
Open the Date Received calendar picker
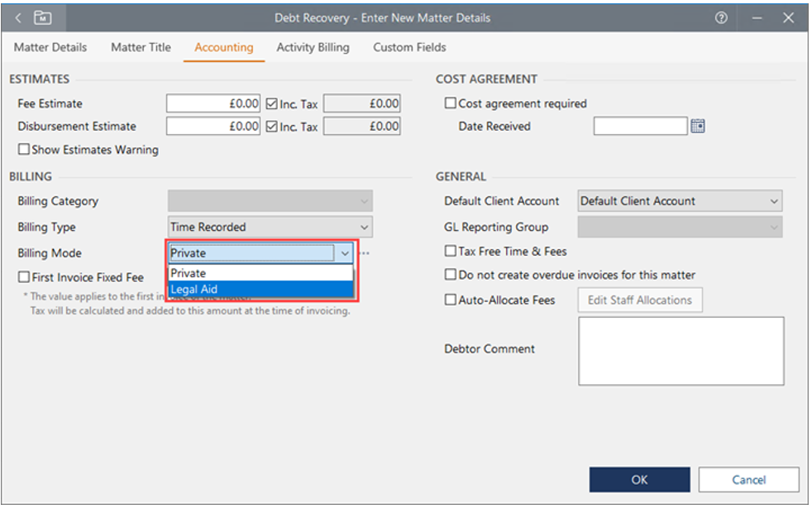pyautogui.click(x=698, y=127)
